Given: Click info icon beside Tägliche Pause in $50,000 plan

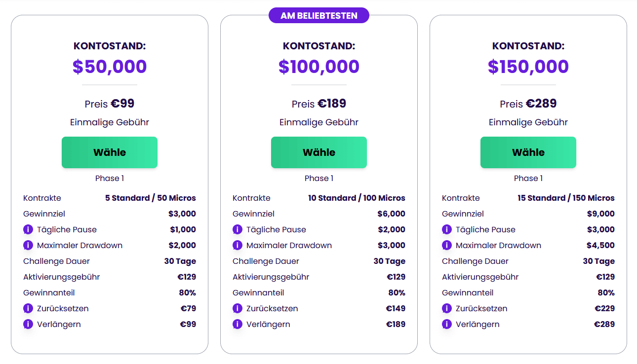Looking at the screenshot, I should (x=28, y=229).
